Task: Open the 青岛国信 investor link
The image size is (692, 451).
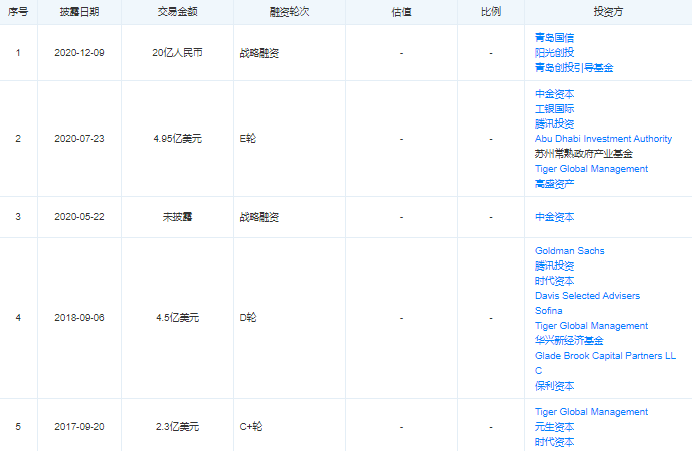Action: tap(554, 38)
